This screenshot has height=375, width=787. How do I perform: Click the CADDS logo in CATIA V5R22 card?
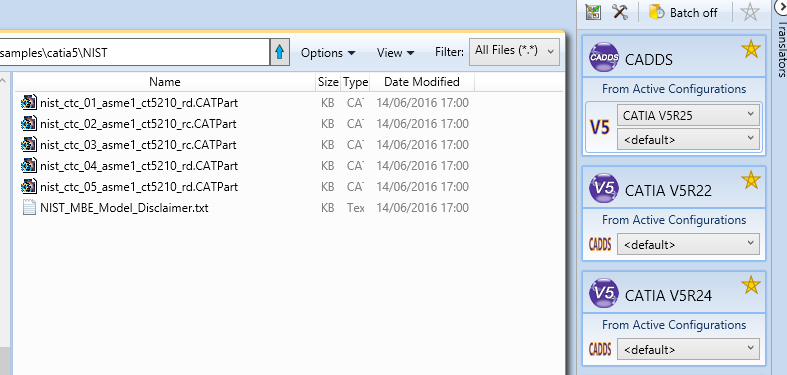click(600, 244)
